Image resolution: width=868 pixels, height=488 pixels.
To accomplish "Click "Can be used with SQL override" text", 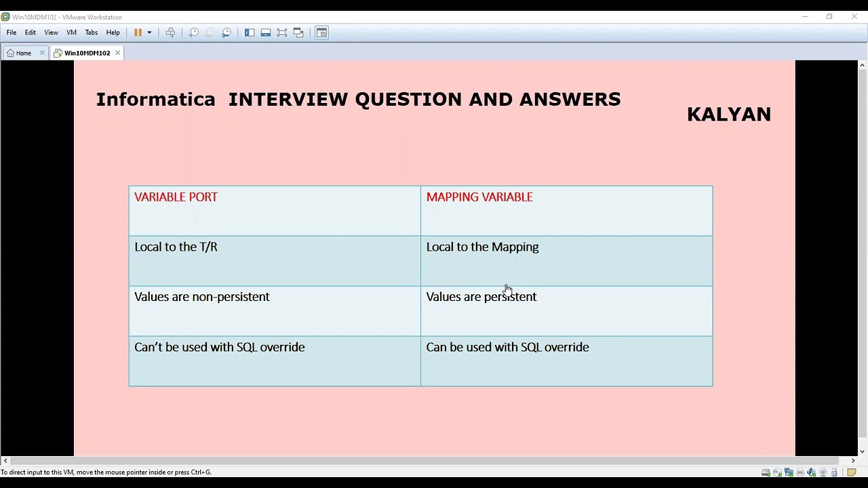I will (x=507, y=347).
